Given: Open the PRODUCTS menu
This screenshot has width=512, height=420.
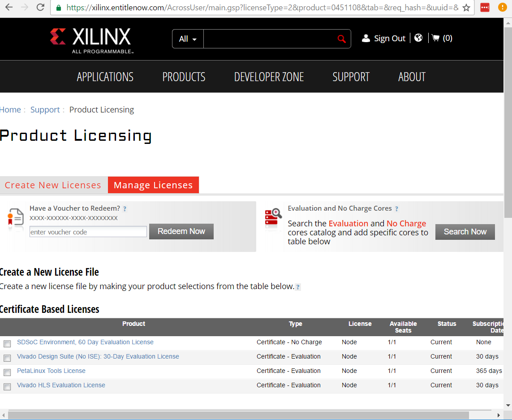Looking at the screenshot, I should coord(184,77).
